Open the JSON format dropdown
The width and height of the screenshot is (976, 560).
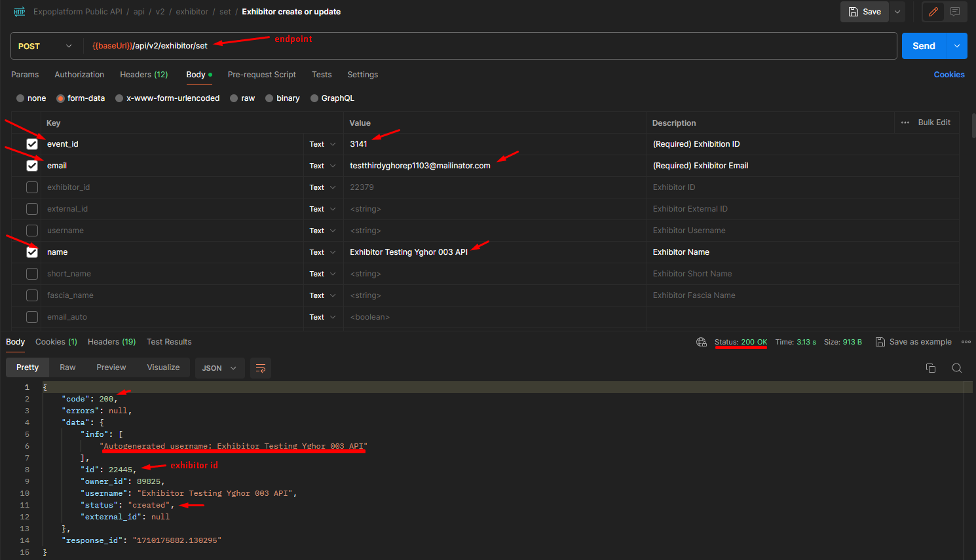(x=219, y=368)
